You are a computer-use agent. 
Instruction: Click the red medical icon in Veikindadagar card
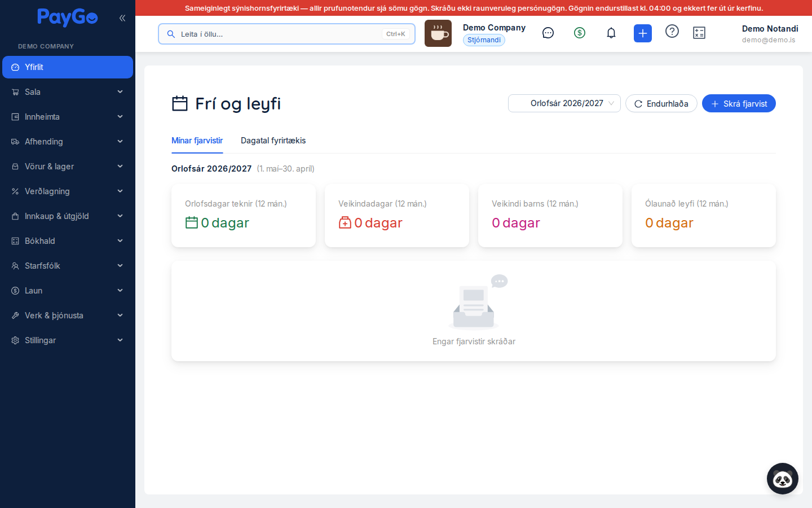[345, 223]
